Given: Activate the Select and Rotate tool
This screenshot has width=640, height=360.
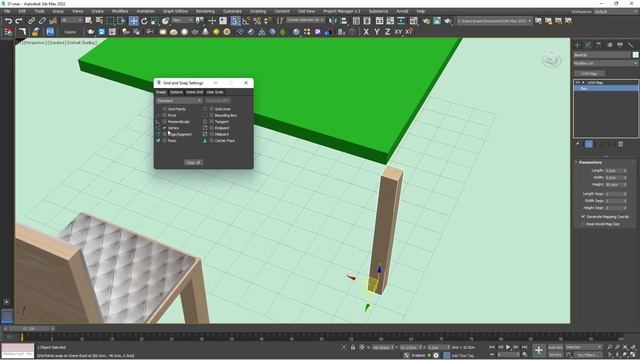Looking at the screenshot, I should click(144, 21).
